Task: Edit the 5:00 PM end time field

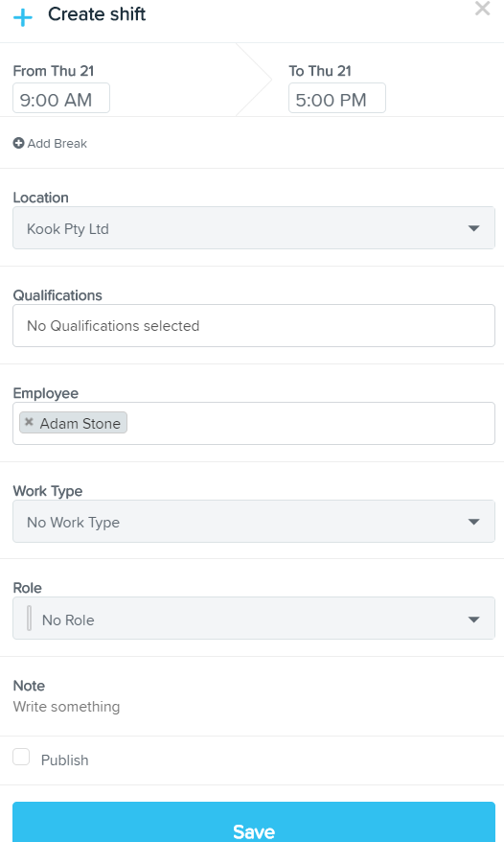Action: pyautogui.click(x=337, y=98)
